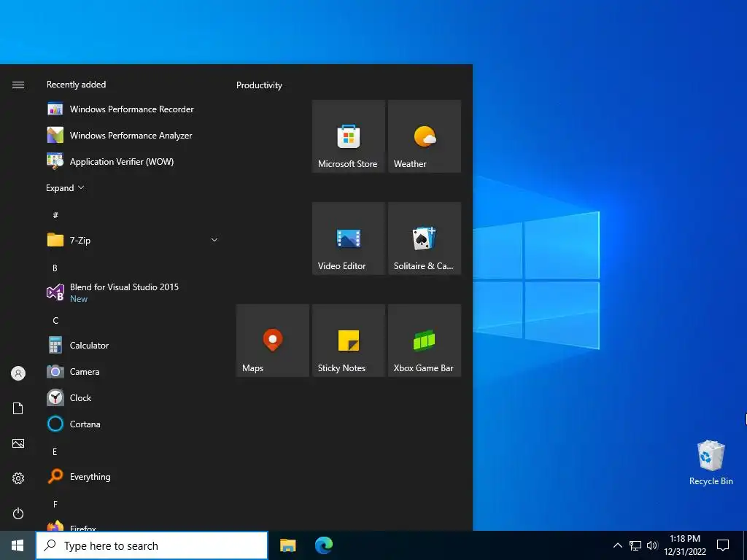Expand the 7-Zip folder chevron

214,240
